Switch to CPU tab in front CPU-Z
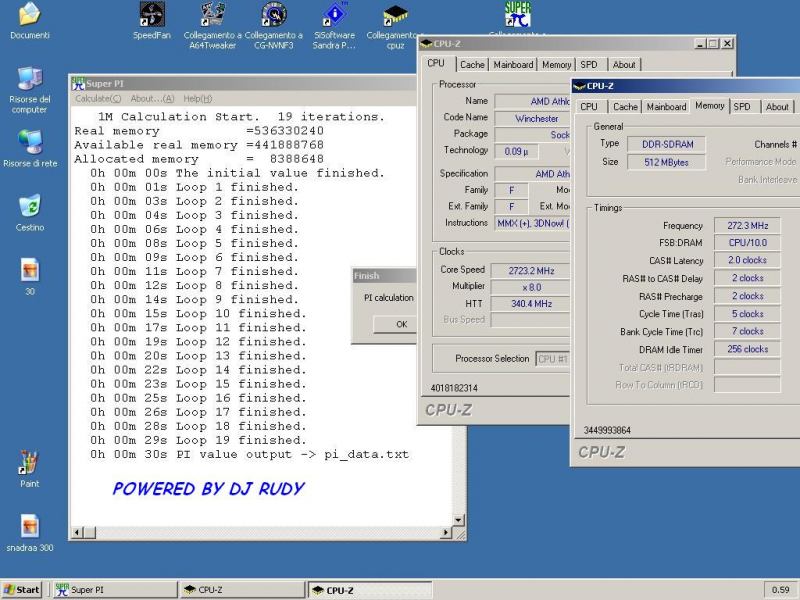 coord(589,107)
